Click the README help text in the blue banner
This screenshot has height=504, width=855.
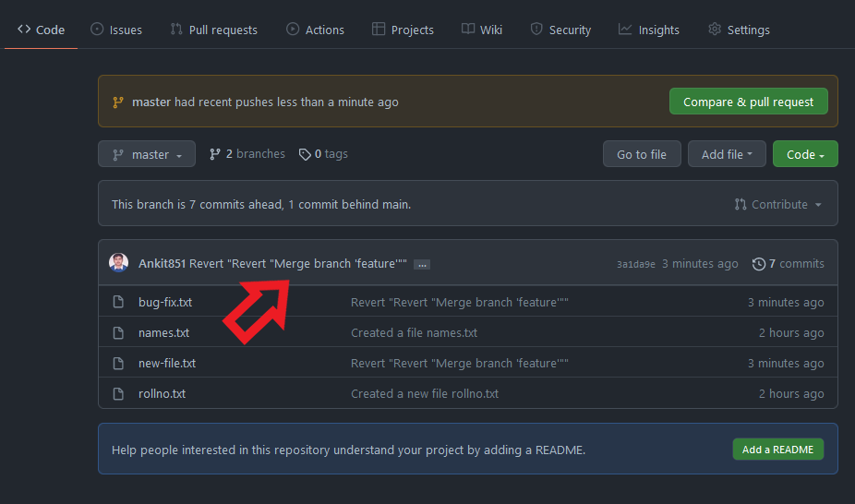point(348,450)
